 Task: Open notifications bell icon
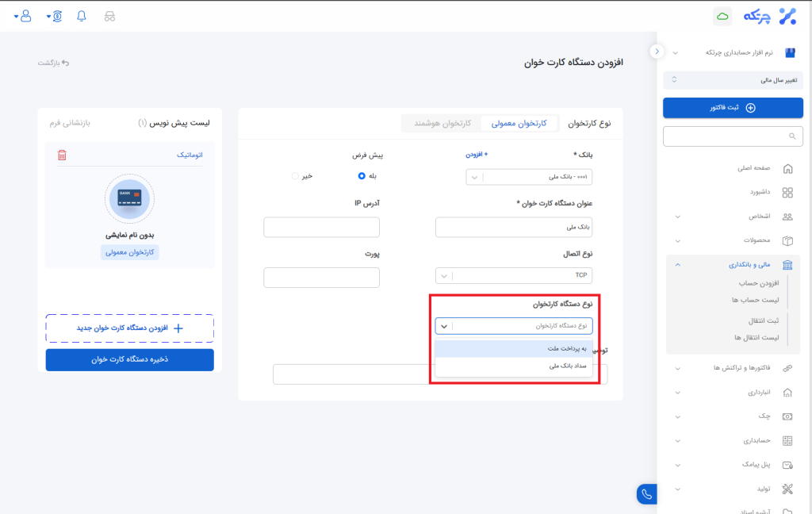point(81,17)
